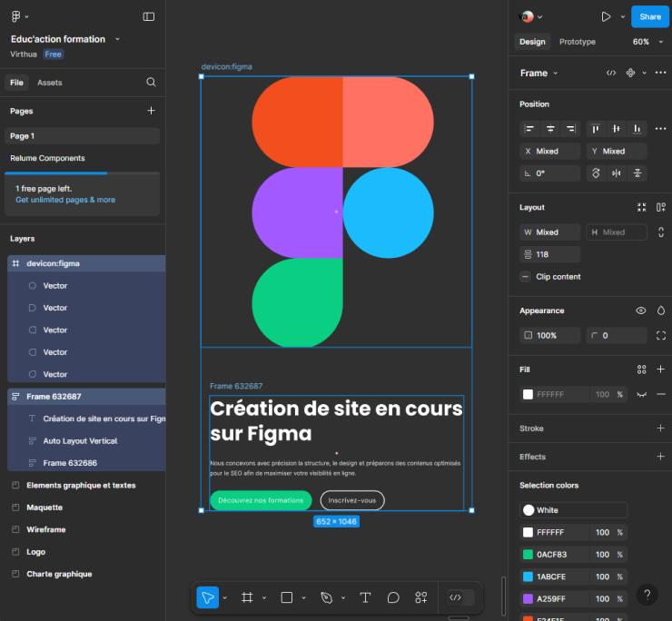Open the help question mark button
672x621 pixels.
pyautogui.click(x=647, y=595)
